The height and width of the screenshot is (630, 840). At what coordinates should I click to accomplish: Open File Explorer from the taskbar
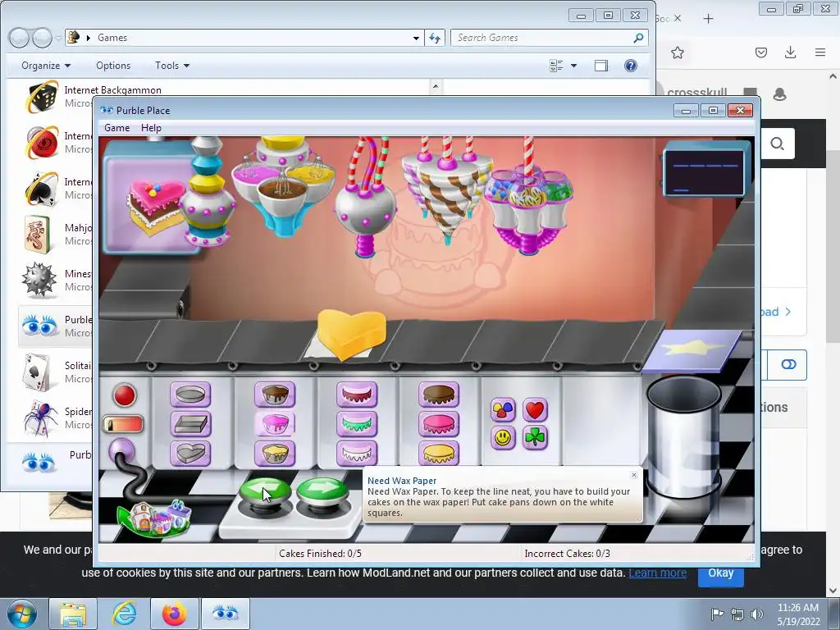point(73,614)
